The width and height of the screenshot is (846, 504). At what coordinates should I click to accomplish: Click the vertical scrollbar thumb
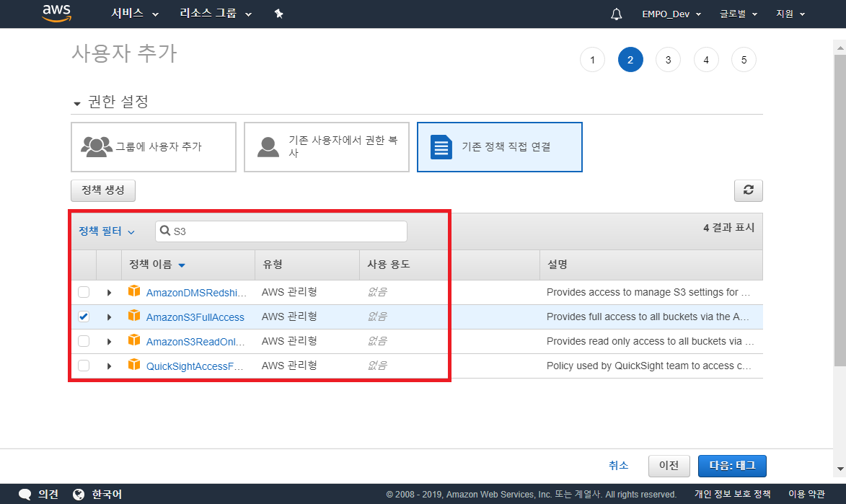840,211
